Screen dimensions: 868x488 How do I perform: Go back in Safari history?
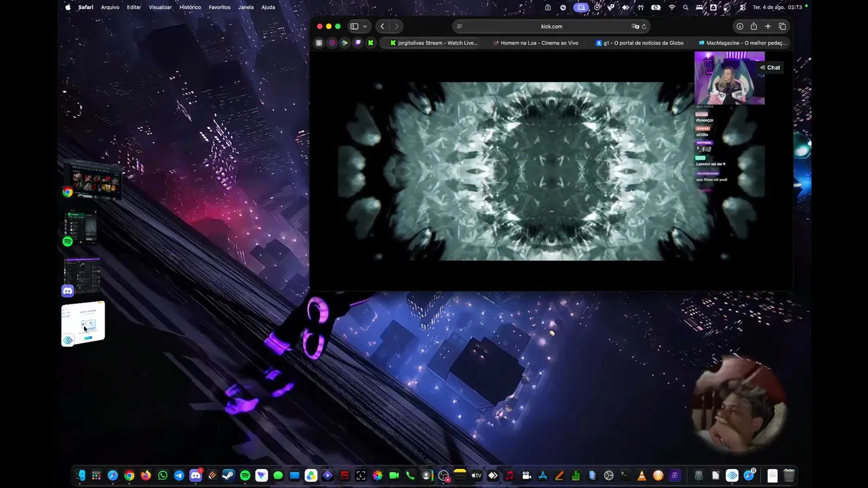(382, 26)
